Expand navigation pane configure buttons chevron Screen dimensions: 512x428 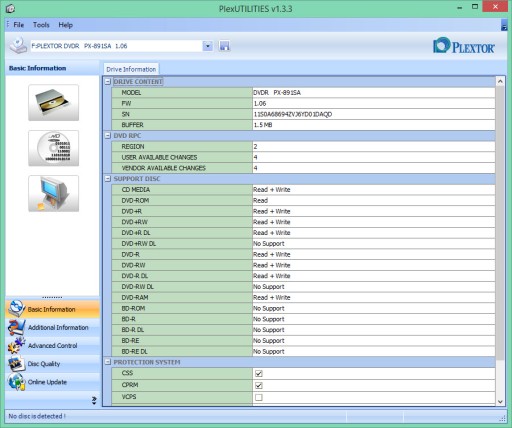(94, 400)
